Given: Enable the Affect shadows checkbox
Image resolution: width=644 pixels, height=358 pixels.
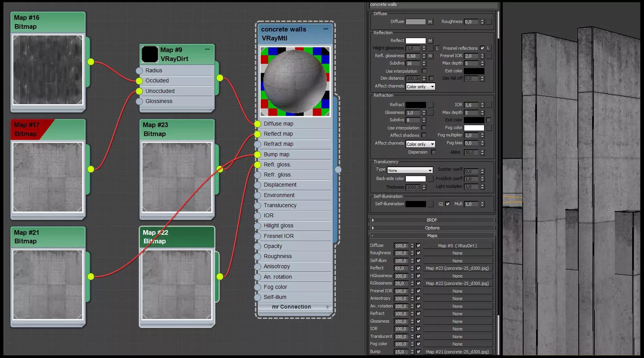Looking at the screenshot, I should (x=424, y=135).
